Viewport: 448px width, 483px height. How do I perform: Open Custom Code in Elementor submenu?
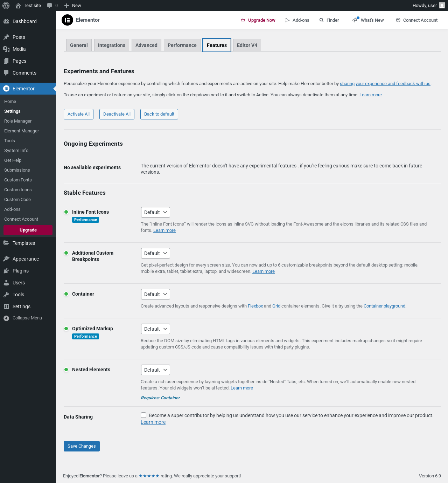pos(17,200)
